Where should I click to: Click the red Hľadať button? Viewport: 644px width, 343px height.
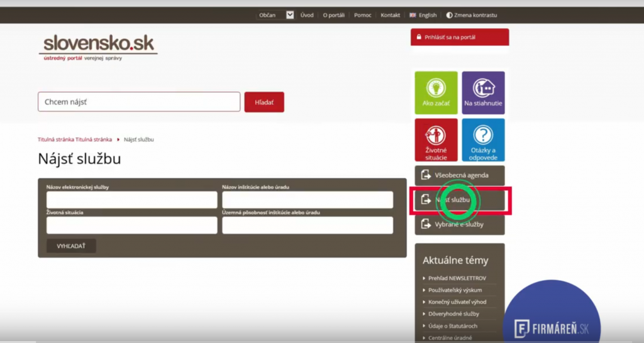pos(264,102)
